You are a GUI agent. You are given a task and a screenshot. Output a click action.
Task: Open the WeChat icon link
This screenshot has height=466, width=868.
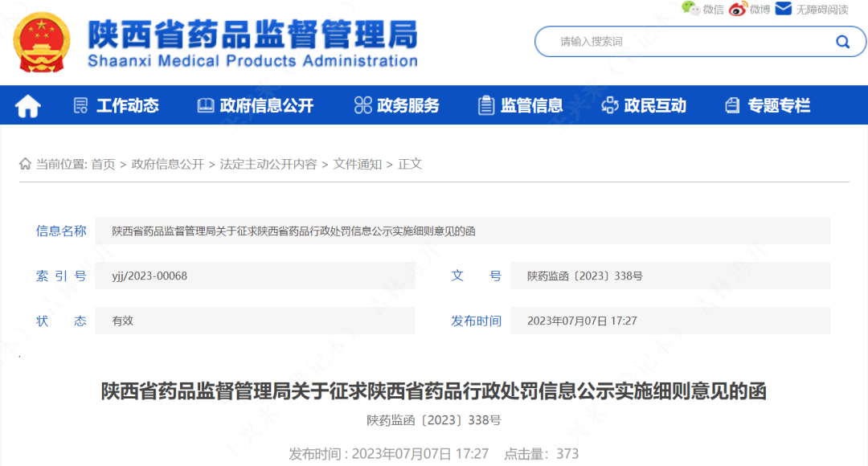click(x=690, y=8)
